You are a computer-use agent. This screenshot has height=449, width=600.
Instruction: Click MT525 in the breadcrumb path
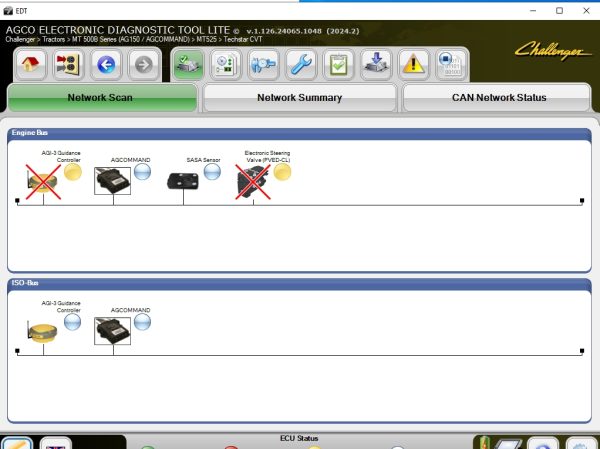pyautogui.click(x=206, y=39)
